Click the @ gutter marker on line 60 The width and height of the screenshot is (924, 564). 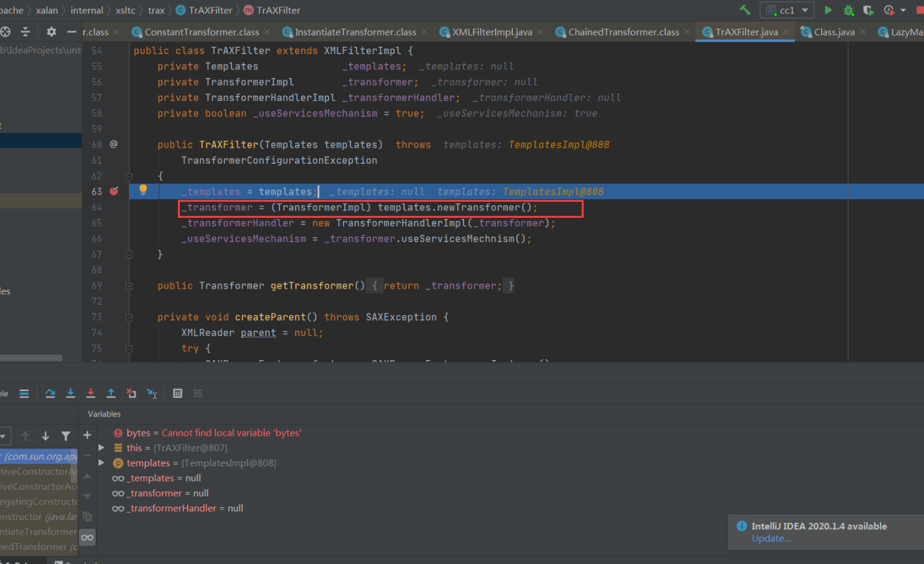114,144
